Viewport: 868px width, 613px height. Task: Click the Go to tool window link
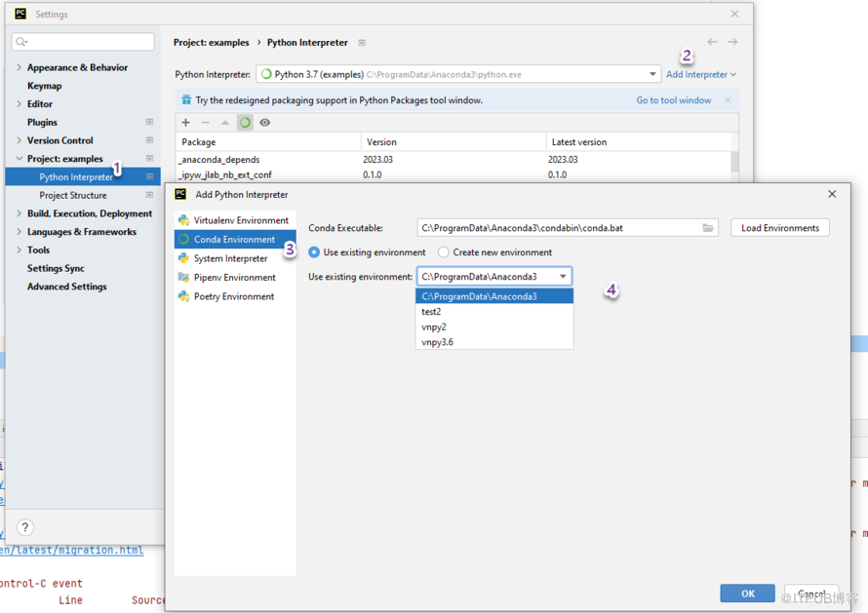[x=673, y=100]
